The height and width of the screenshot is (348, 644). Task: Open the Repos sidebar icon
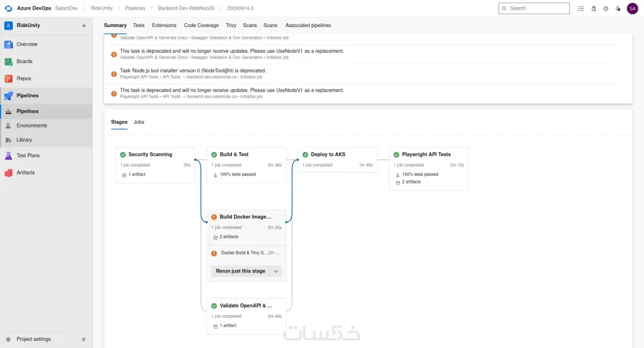[x=8, y=79]
